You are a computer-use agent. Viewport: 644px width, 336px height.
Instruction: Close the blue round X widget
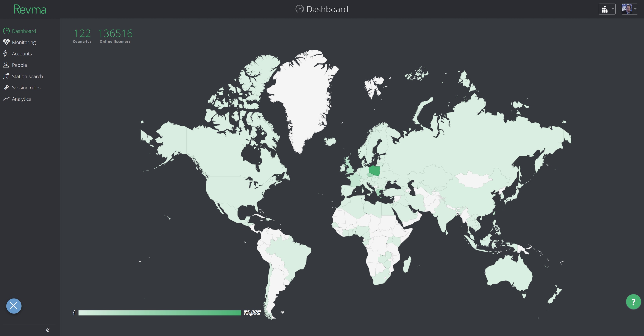(14, 306)
